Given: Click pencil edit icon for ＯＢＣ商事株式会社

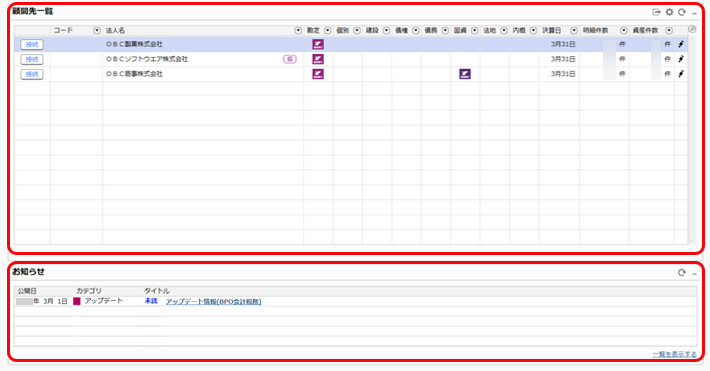Looking at the screenshot, I should [681, 73].
